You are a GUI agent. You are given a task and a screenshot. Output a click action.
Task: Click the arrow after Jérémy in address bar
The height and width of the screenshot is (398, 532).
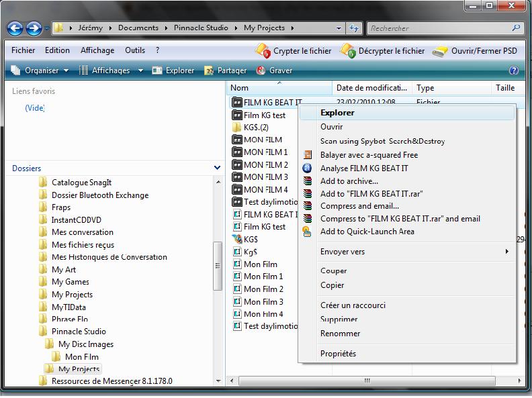pyautogui.click(x=110, y=28)
